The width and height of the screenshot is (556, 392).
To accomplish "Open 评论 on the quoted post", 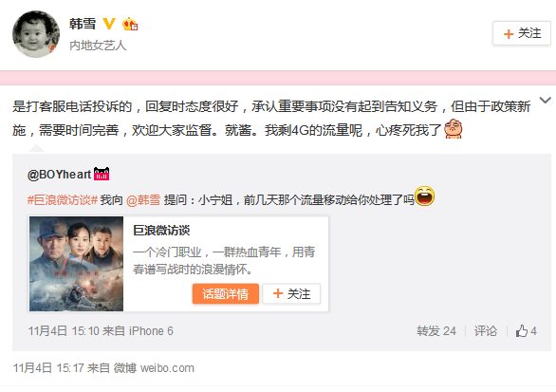I will tap(486, 331).
